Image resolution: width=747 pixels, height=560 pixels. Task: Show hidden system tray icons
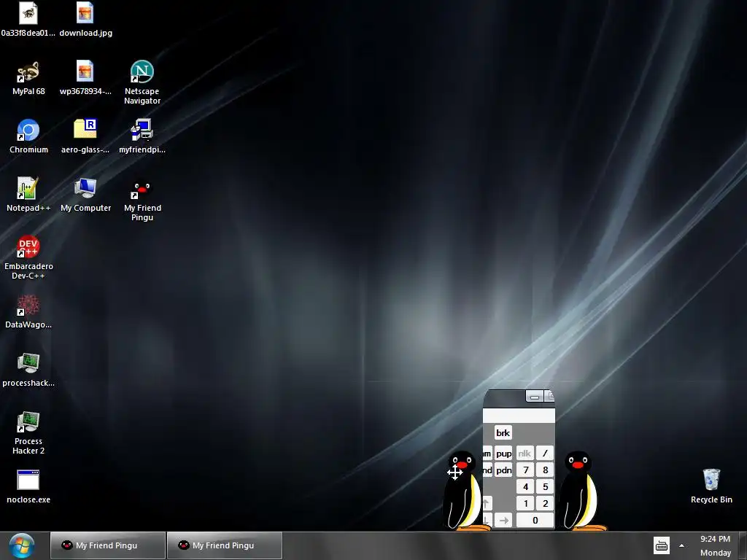682,545
